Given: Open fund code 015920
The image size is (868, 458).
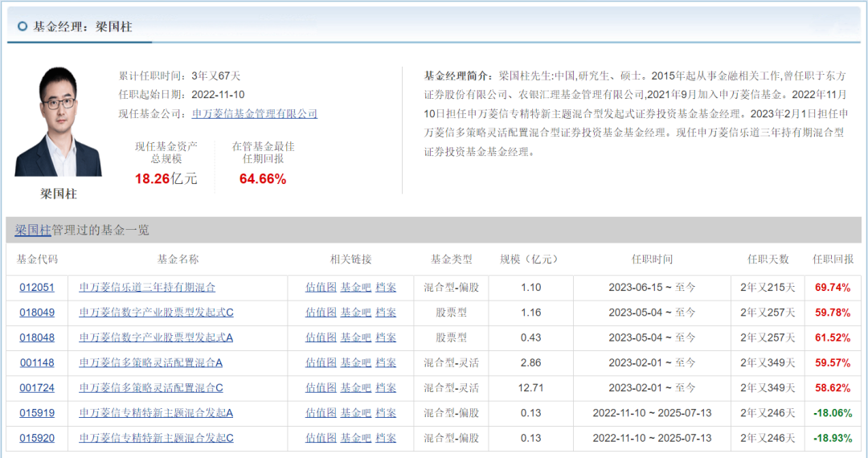Looking at the screenshot, I should click(x=37, y=438).
